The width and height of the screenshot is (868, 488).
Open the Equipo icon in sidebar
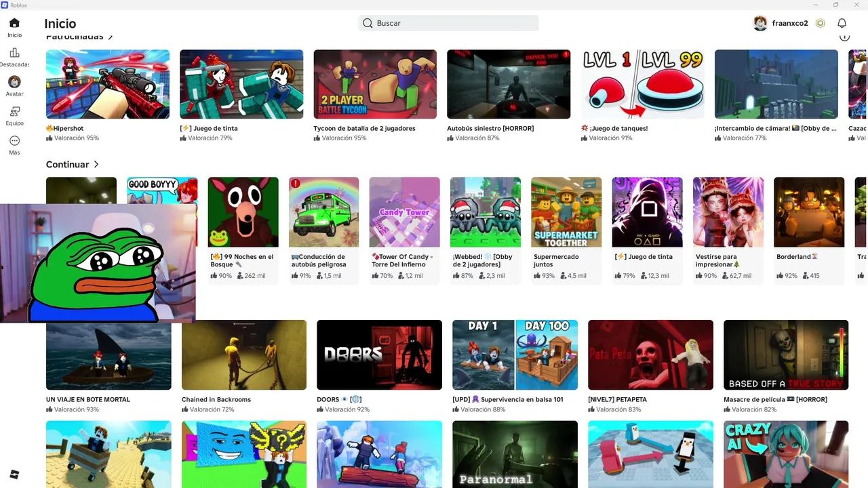[x=14, y=111]
